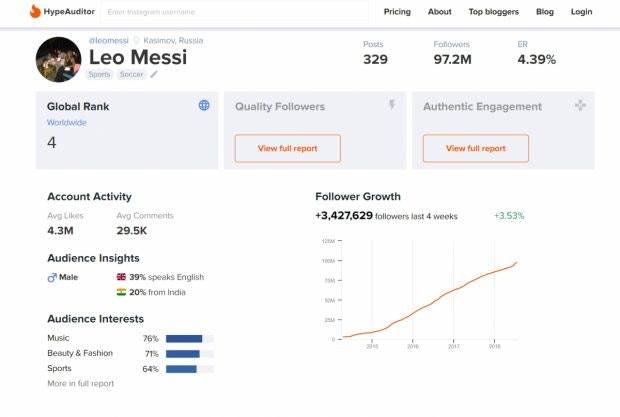Open the About page
This screenshot has height=417, width=620.
(x=440, y=12)
